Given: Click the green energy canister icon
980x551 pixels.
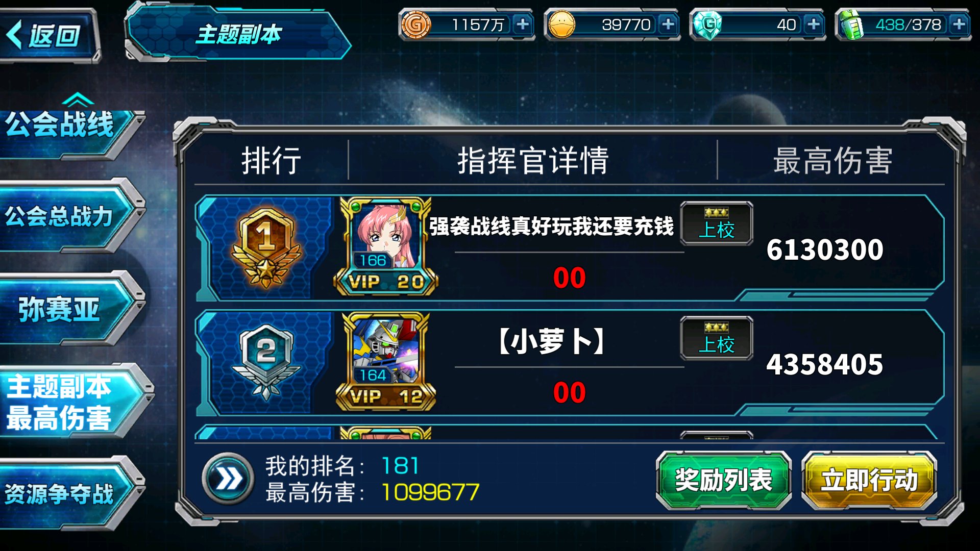Looking at the screenshot, I should tap(851, 24).
